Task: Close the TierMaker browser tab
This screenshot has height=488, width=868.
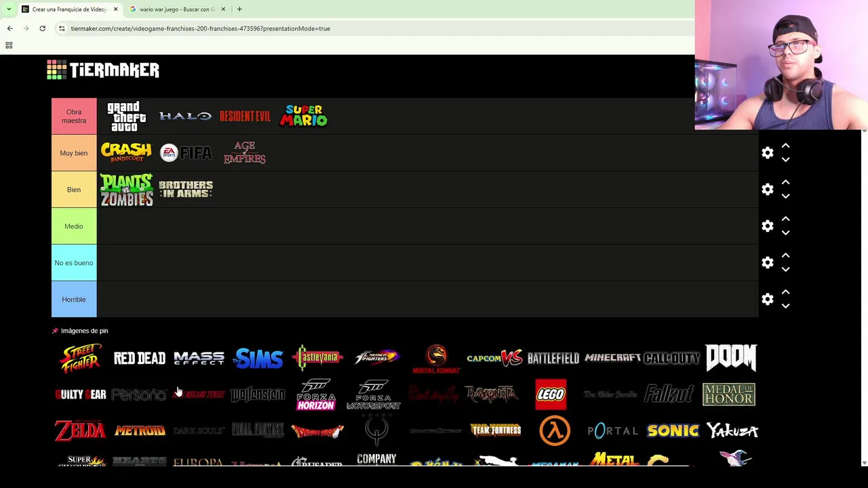Action: 115,9
